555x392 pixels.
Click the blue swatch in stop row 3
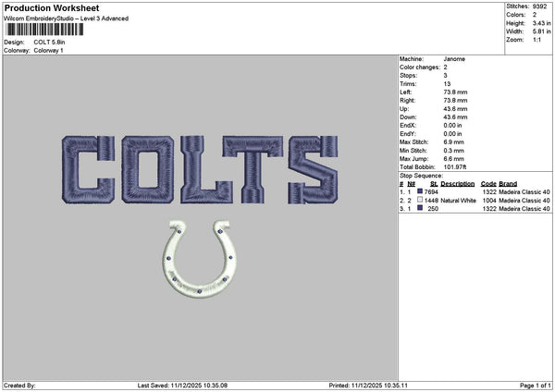point(420,208)
